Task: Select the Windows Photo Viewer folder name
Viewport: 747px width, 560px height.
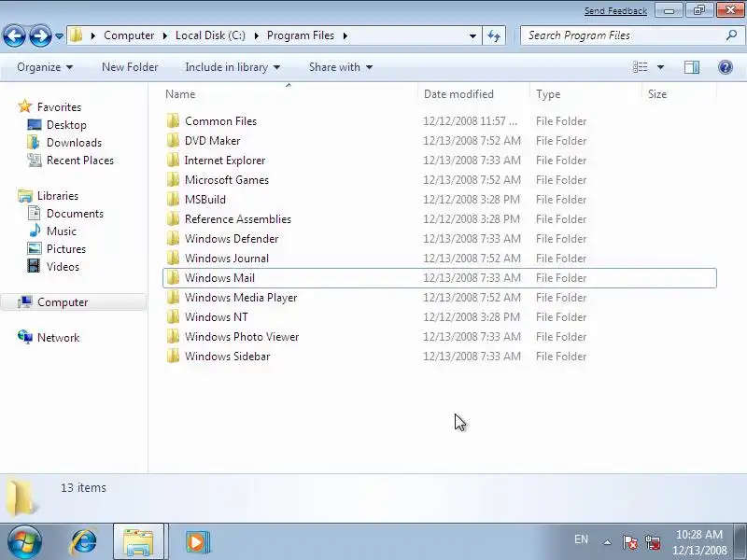Action: (242, 336)
